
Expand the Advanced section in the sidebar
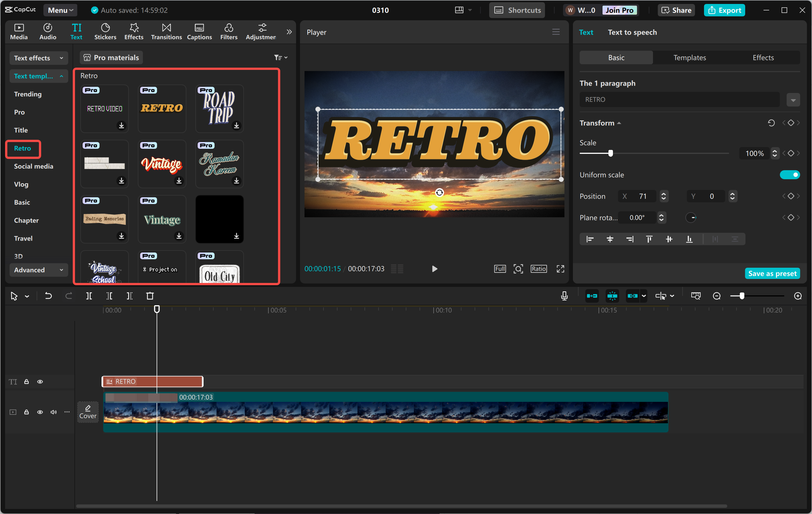point(38,270)
